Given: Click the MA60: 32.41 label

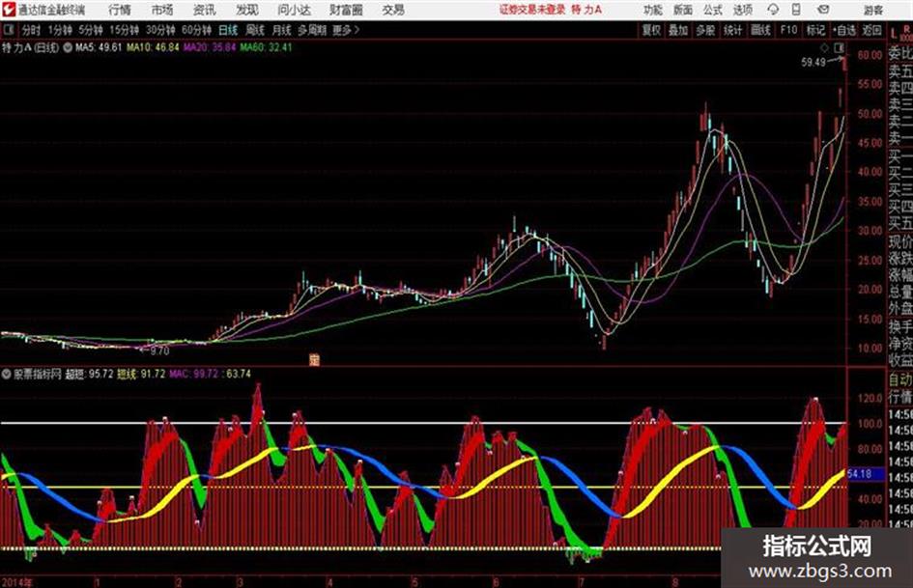Looking at the screenshot, I should point(266,47).
